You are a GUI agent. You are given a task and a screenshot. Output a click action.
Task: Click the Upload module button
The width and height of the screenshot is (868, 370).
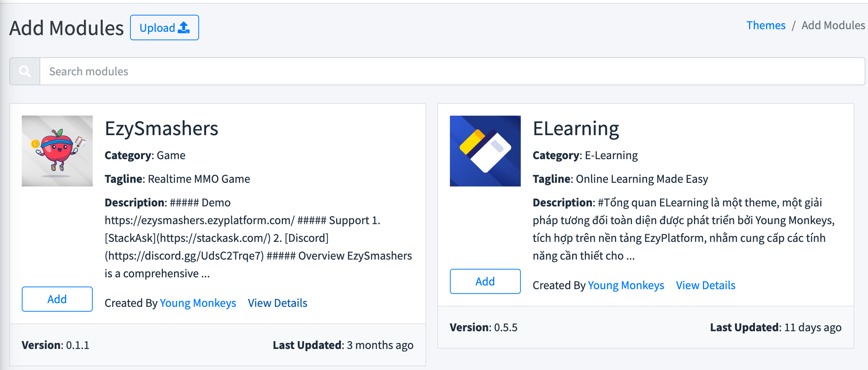tap(164, 28)
